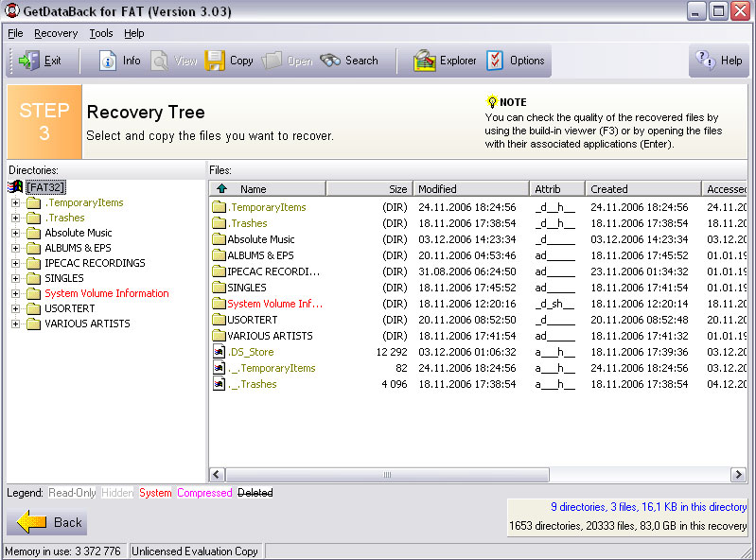Viewport: 756px width, 560px height.
Task: Click the Compressed legend swatch
Action: coord(204,493)
